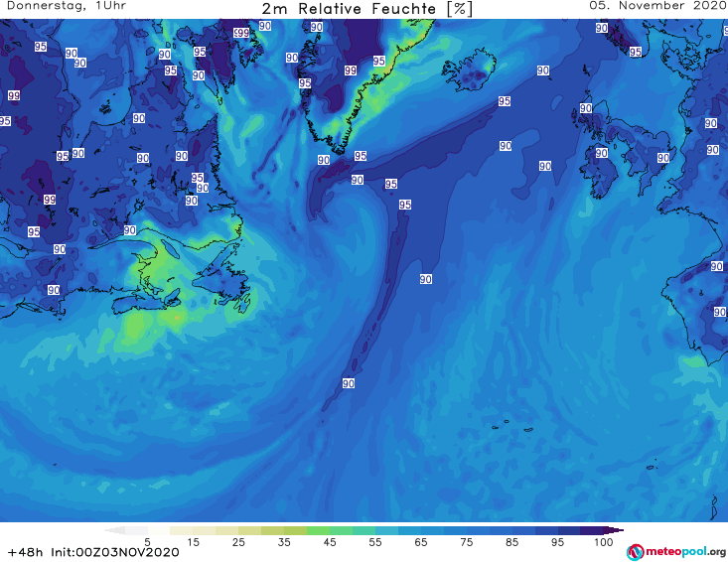Click the color scale tick label "15"
This screenshot has height=562, width=728.
click(193, 542)
